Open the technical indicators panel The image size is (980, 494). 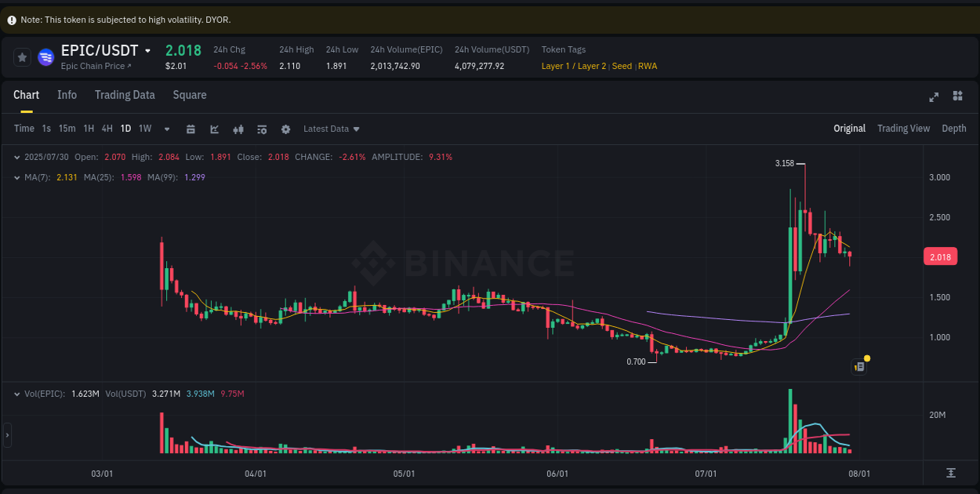click(263, 129)
